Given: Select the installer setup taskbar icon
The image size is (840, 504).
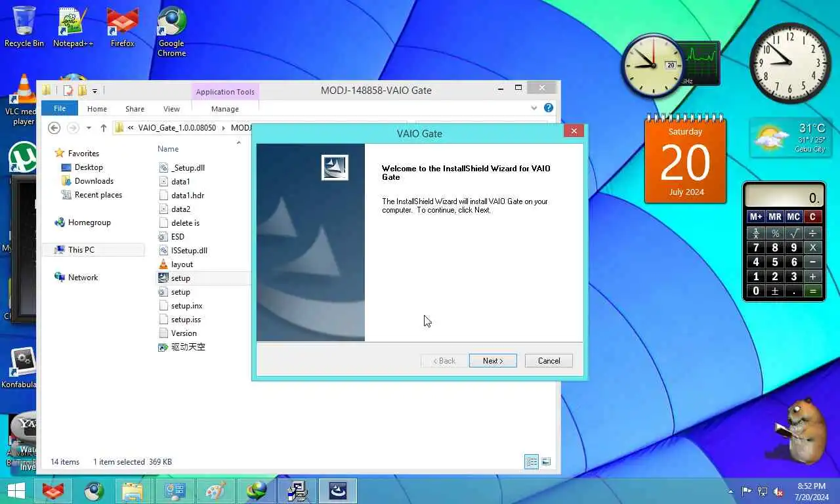Looking at the screenshot, I should click(x=297, y=491).
